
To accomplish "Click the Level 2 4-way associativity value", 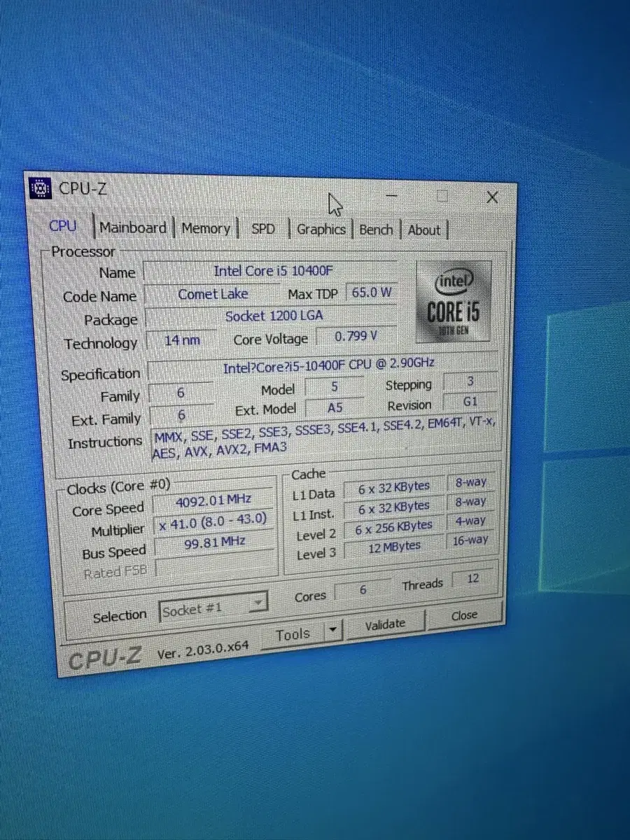I will click(x=470, y=521).
